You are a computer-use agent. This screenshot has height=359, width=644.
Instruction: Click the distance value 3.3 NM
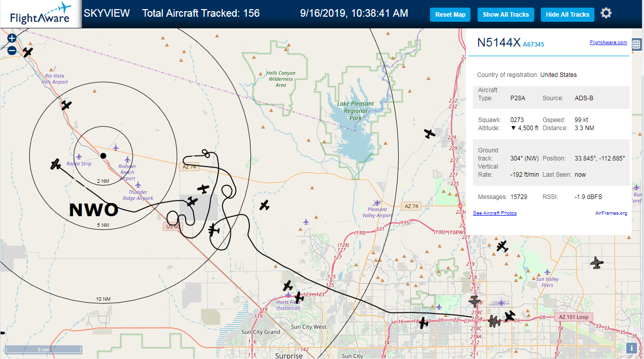tap(584, 128)
